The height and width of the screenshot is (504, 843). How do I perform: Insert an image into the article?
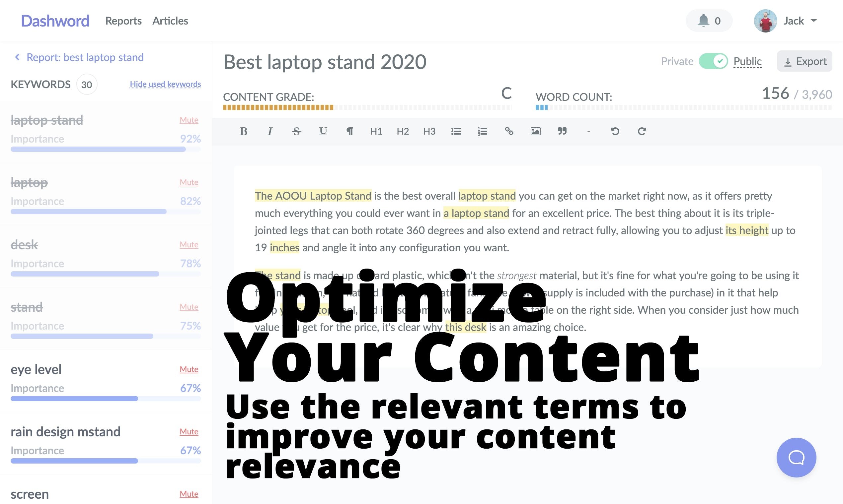pos(535,131)
